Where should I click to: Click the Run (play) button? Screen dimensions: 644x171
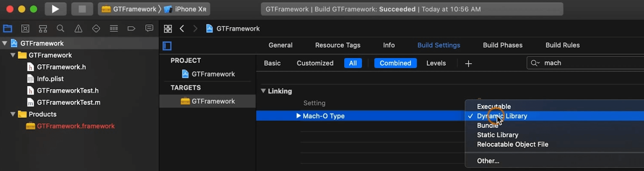click(55, 9)
